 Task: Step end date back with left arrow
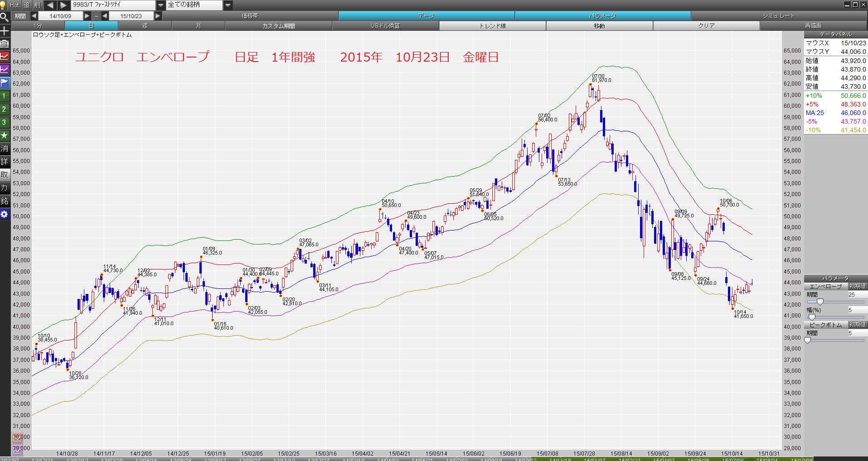click(x=105, y=16)
